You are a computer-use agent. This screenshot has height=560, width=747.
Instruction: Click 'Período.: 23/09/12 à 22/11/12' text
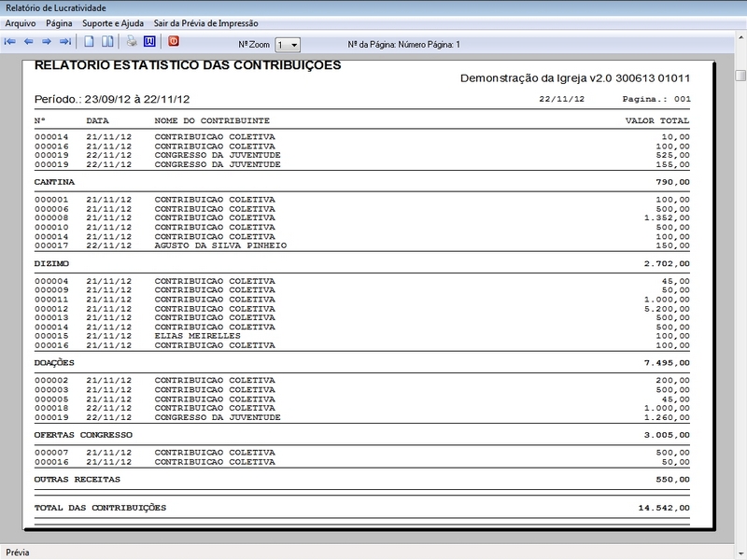coord(112,99)
